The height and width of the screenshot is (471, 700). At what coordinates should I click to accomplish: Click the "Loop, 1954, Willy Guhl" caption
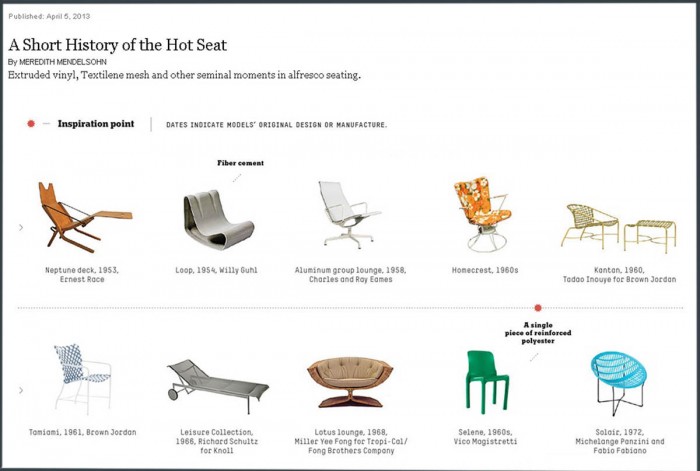(217, 270)
